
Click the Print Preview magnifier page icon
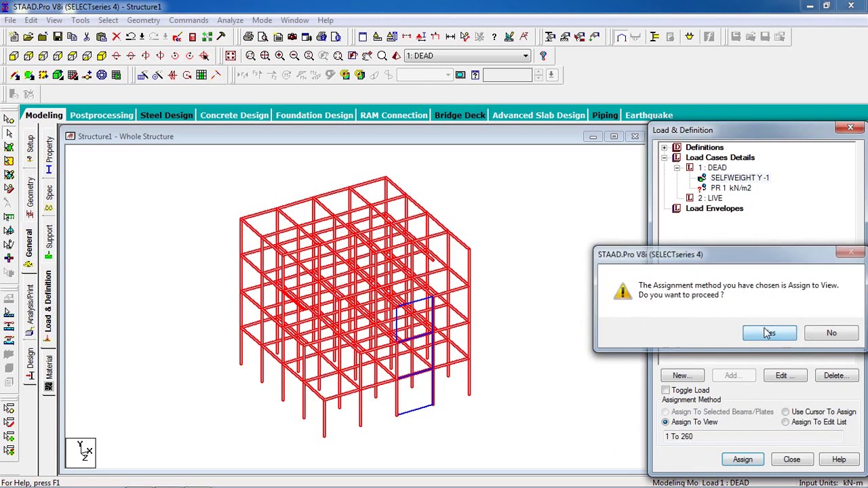263,37
